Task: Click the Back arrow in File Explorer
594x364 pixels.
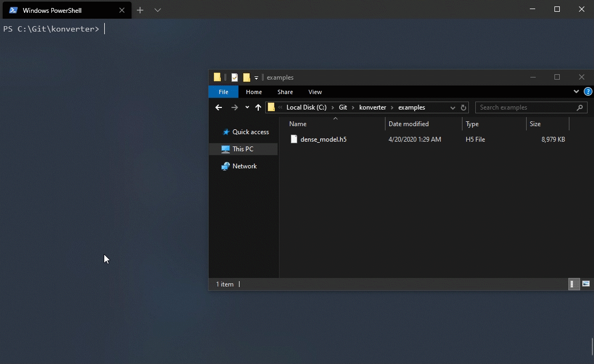Action: tap(218, 107)
